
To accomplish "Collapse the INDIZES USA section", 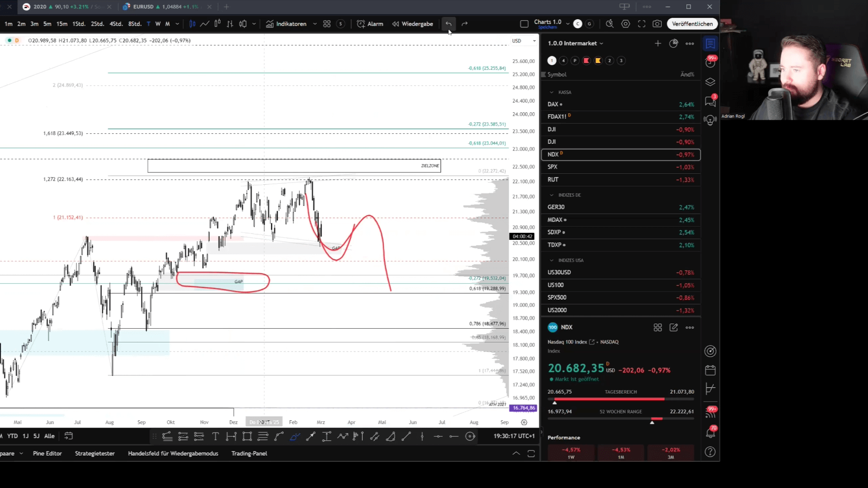I will point(551,260).
